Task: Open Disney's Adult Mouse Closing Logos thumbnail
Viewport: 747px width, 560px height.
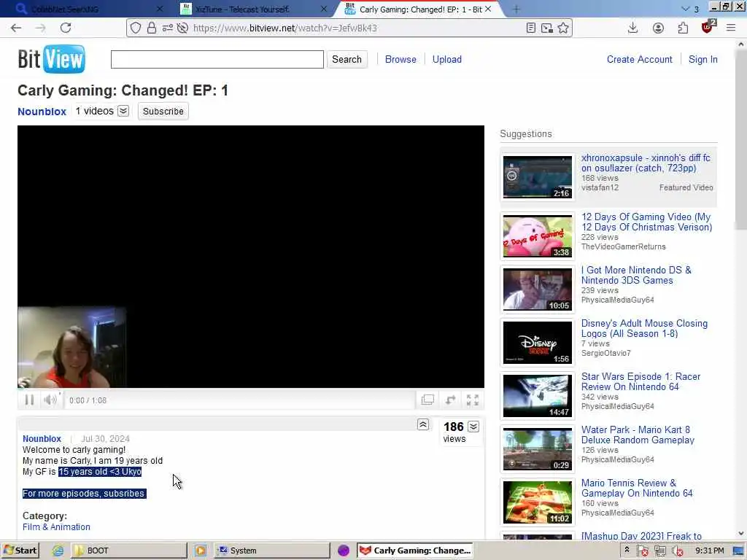Action: (538, 343)
